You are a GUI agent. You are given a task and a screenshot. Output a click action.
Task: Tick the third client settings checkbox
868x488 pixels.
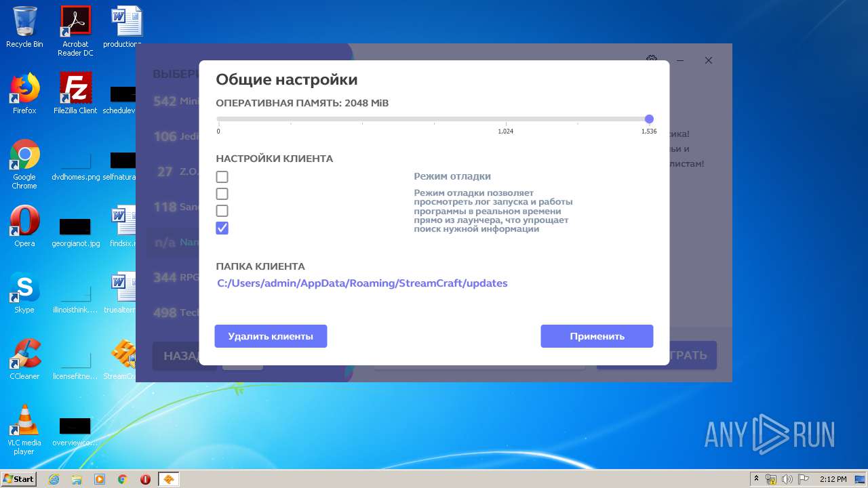point(222,211)
